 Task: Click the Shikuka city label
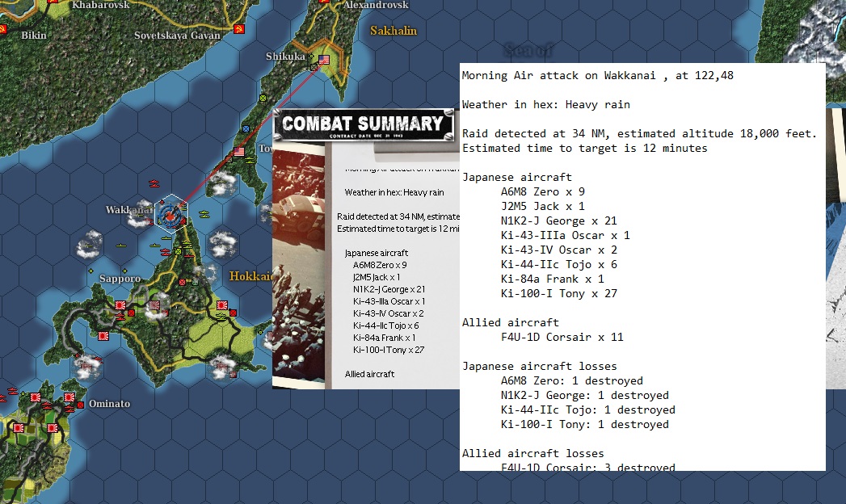[x=285, y=56]
